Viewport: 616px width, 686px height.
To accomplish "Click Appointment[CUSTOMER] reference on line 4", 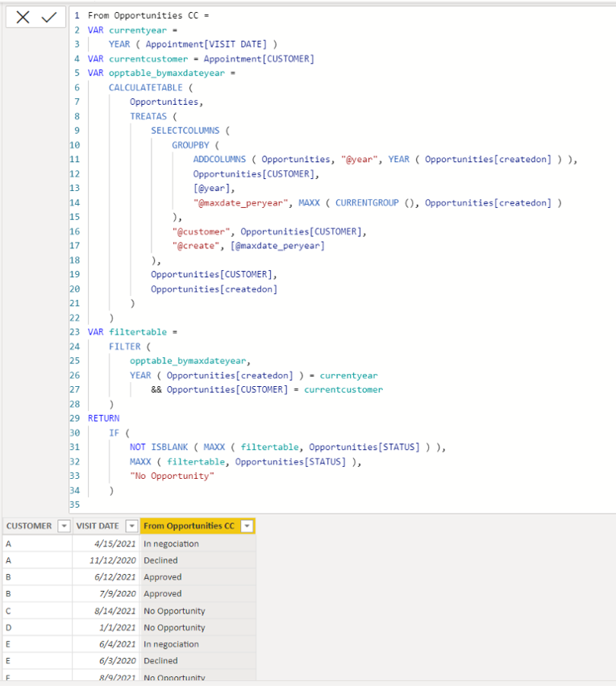I will click(x=259, y=59).
